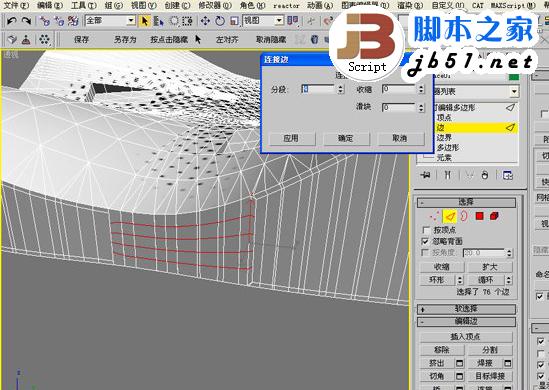This screenshot has width=549, height=390.
Task: Select the Scale tool
Action: [x=234, y=21]
